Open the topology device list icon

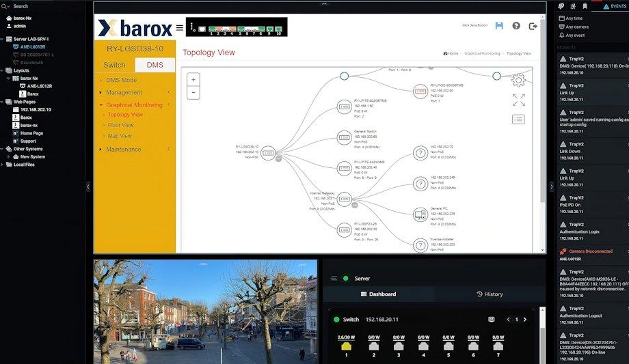pyautogui.click(x=518, y=119)
